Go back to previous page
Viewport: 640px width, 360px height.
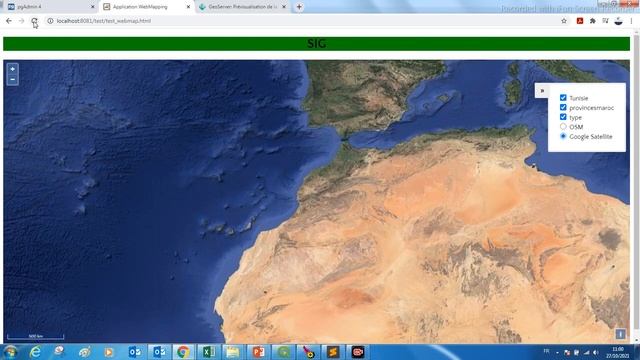[x=9, y=21]
